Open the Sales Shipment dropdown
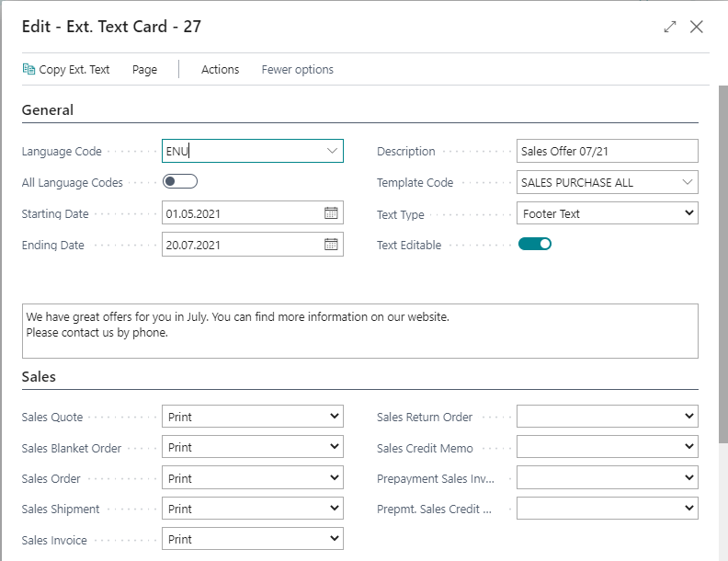 tap(253, 509)
